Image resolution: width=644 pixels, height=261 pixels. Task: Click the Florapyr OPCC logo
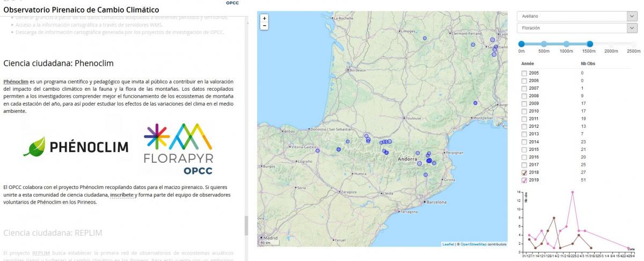(x=178, y=149)
